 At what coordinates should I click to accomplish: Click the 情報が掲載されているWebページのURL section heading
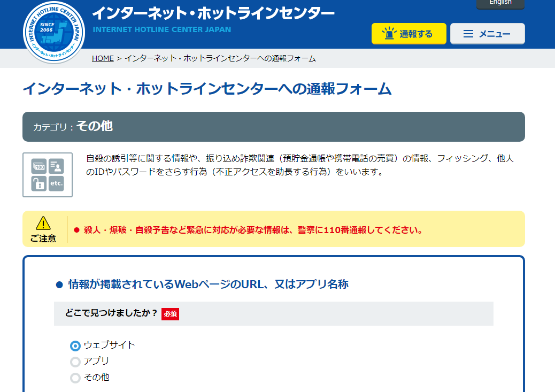click(x=208, y=285)
